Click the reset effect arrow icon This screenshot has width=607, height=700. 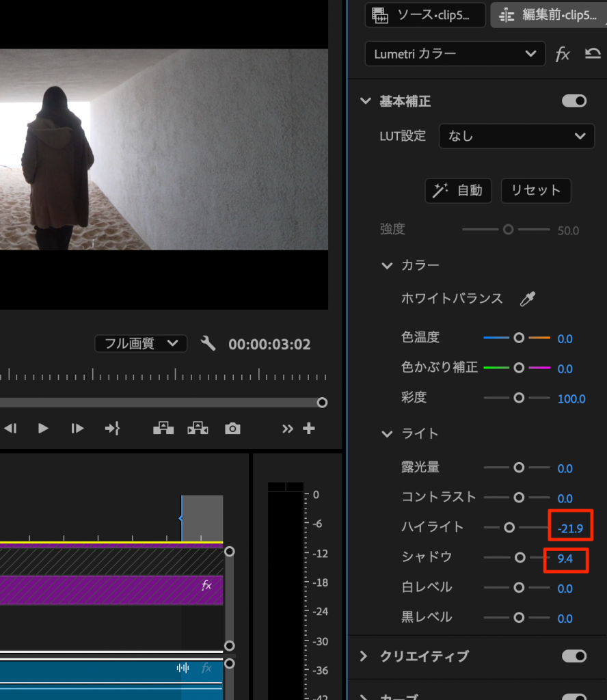point(593,54)
